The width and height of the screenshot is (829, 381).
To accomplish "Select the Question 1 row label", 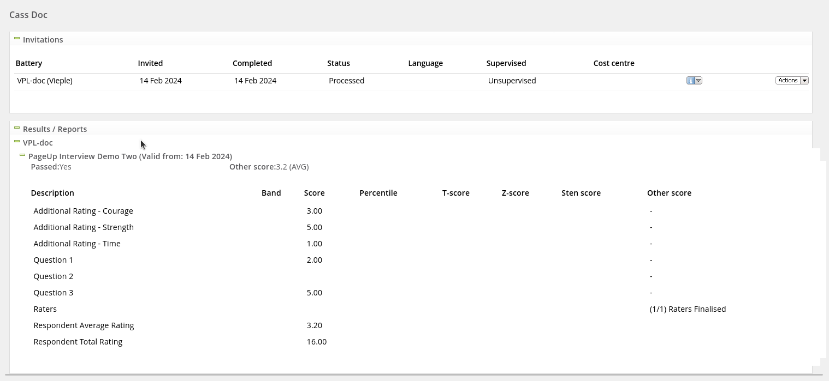I will pos(53,260).
